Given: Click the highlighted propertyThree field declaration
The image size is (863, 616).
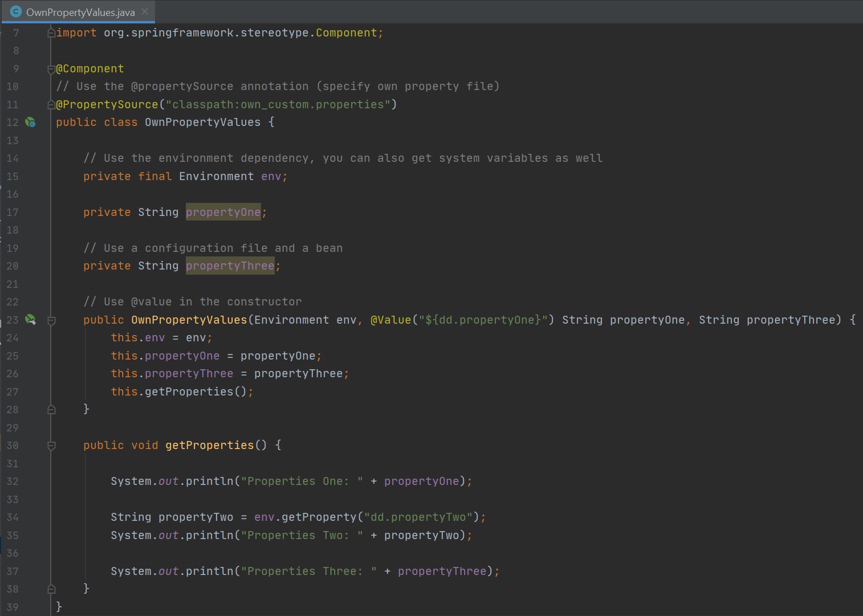Looking at the screenshot, I should (230, 266).
